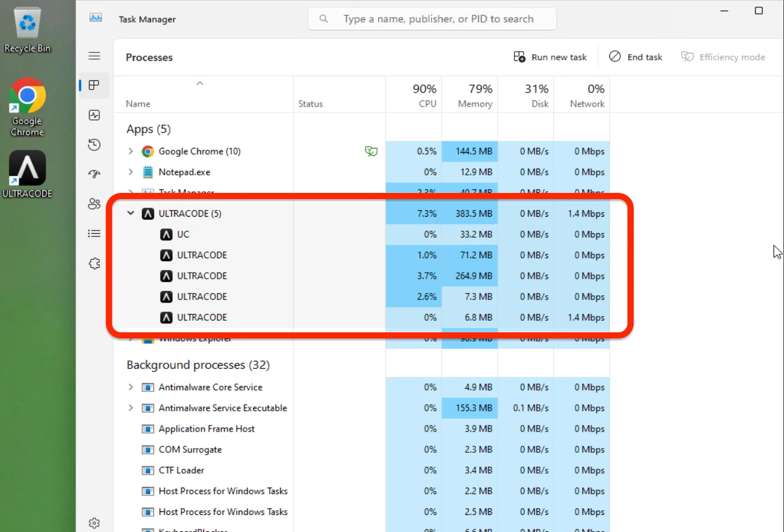Sort by the Disk column header
Image resolution: width=784 pixels, height=532 pixels.
point(525,96)
